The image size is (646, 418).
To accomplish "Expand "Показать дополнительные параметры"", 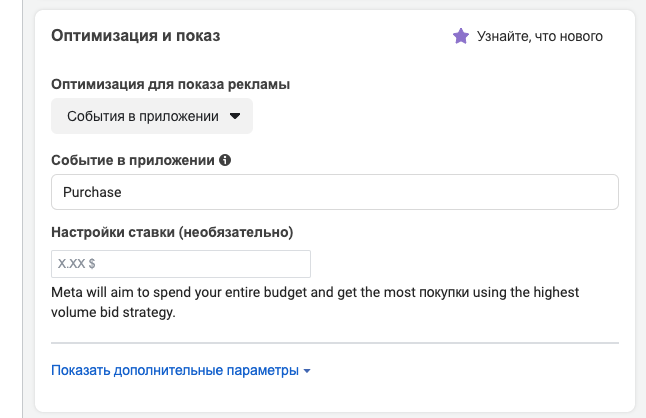I will (180, 370).
